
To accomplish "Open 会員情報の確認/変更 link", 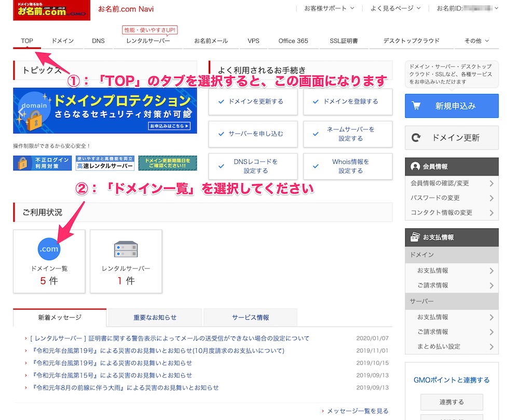I will 452,183.
